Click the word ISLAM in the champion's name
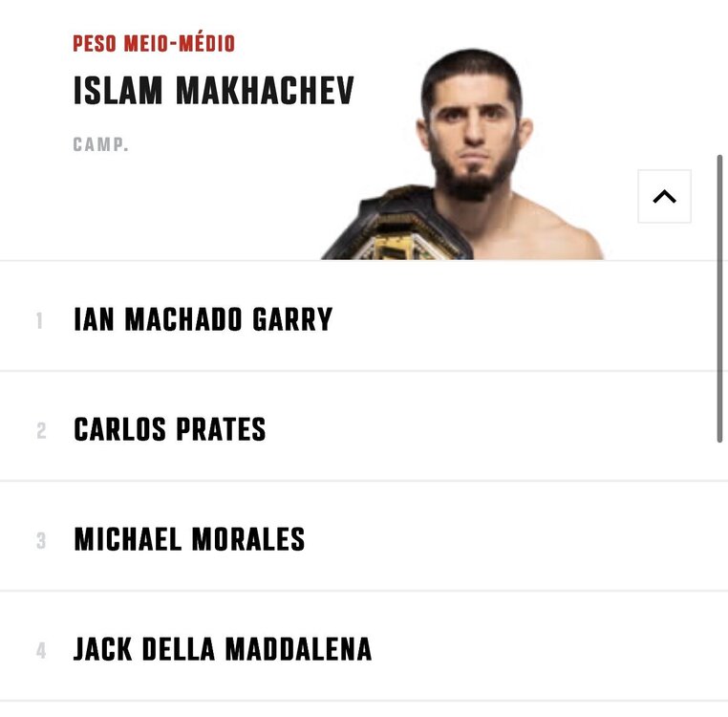The height and width of the screenshot is (717, 728). 118,91
